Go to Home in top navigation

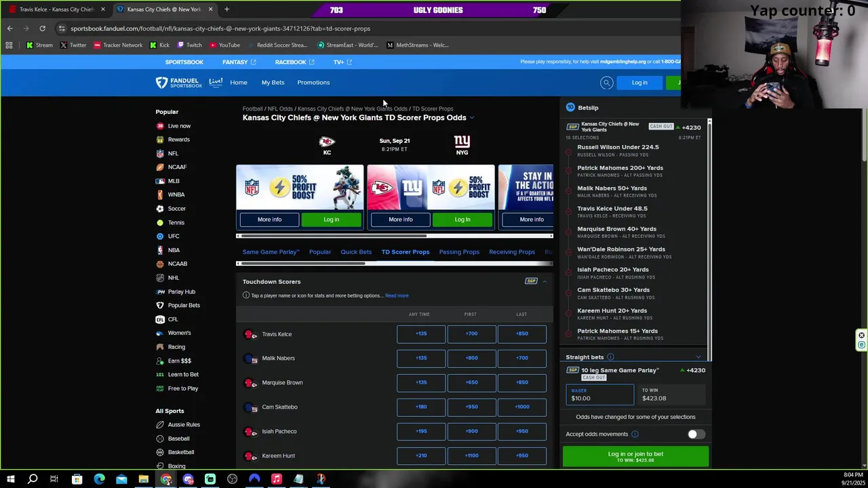239,83
